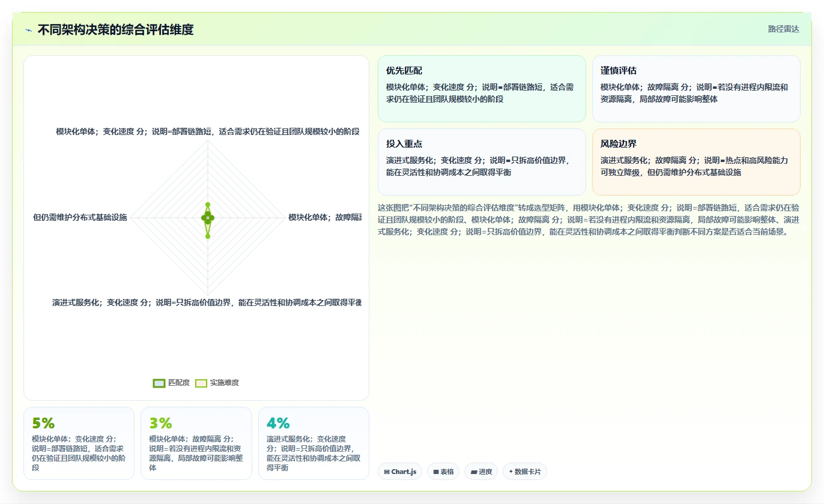This screenshot has height=504, width=824.
Task: Click the radar chart center data point
Action: coord(208,218)
